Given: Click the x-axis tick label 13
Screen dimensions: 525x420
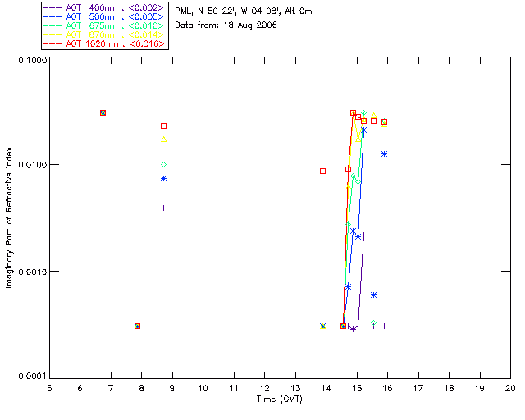Looking at the screenshot, I should (x=295, y=388).
